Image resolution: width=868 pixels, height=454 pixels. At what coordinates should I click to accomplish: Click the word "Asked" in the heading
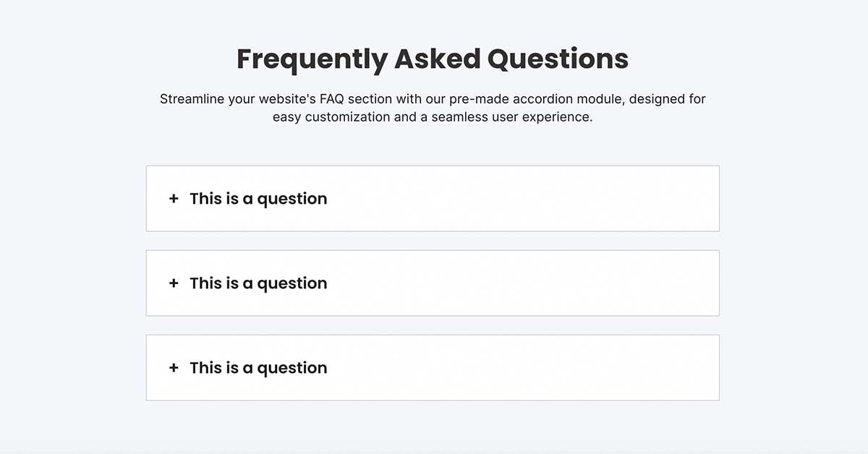437,59
